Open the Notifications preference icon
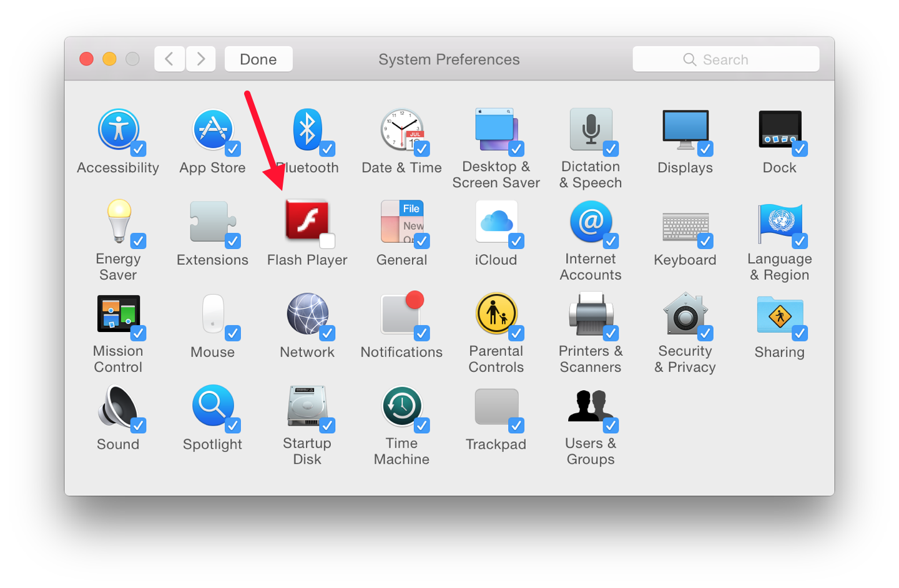Image resolution: width=899 pixels, height=588 pixels. pos(402,313)
